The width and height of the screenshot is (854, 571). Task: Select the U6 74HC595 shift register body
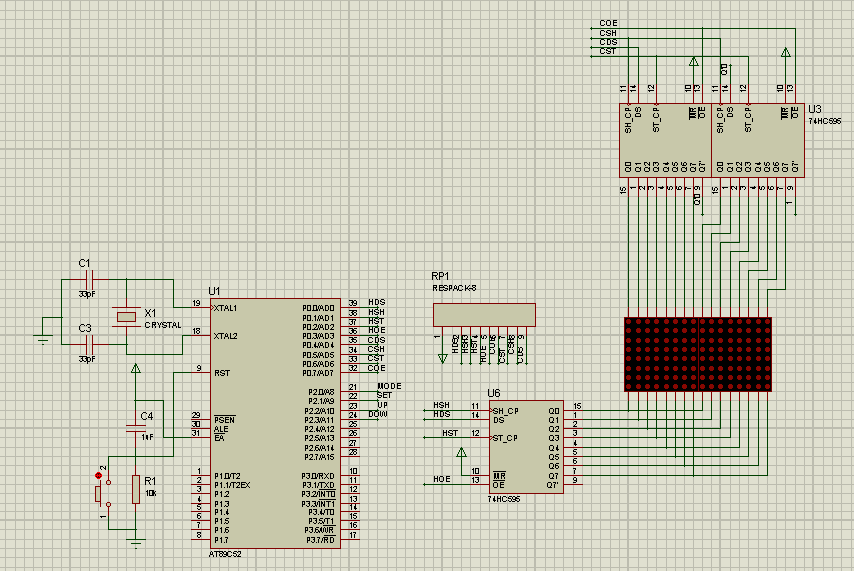pos(526,447)
